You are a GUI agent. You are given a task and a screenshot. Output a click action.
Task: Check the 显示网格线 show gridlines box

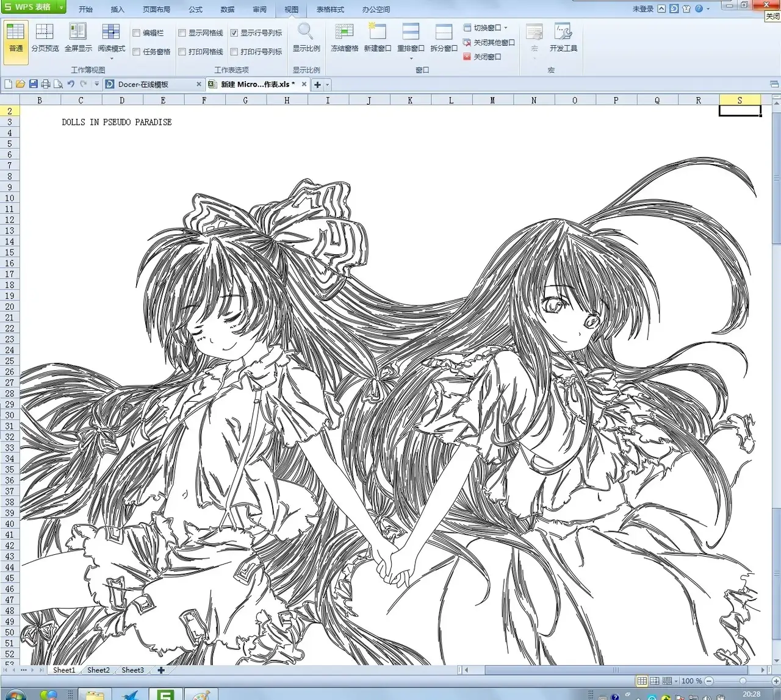point(182,33)
